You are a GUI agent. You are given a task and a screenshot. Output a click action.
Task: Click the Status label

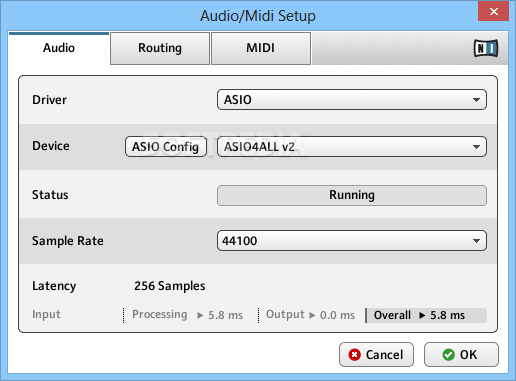50,195
